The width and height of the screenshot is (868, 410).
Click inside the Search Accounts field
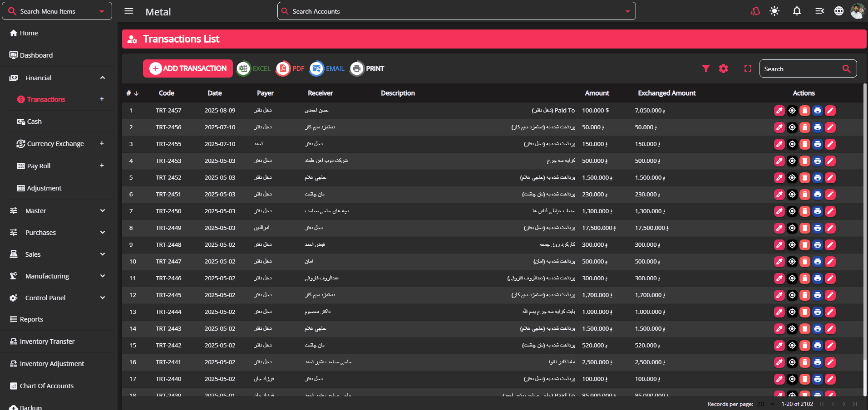click(454, 11)
